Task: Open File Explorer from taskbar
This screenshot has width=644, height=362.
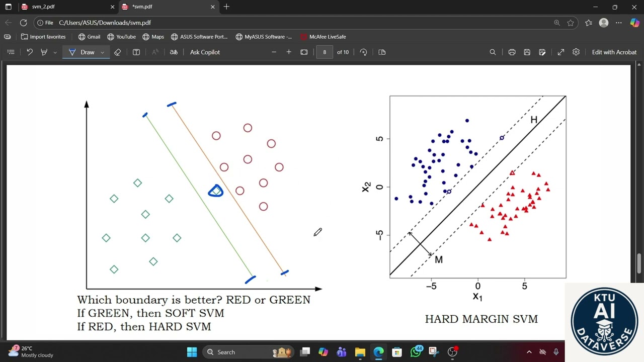Action: point(360,352)
